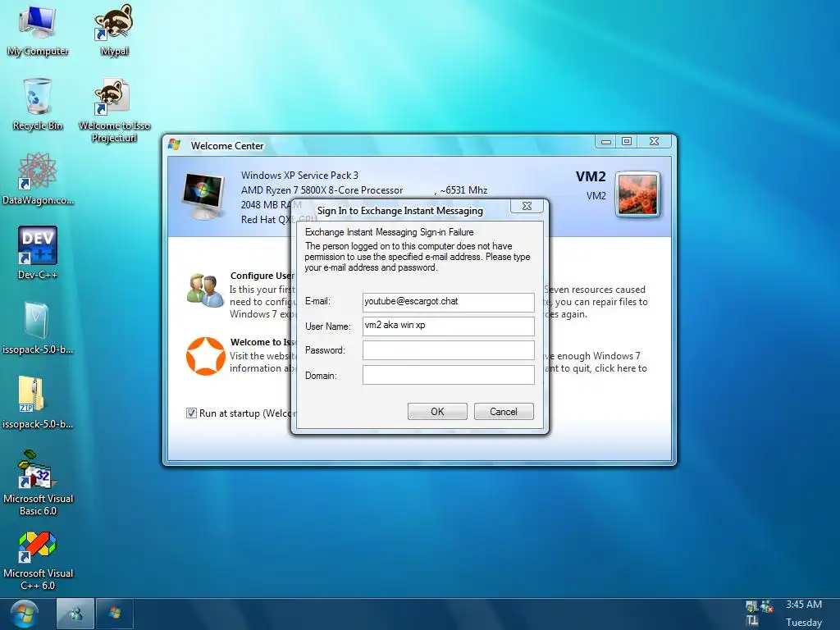Click the orange star Welcome to Isso icon
Image resolution: width=840 pixels, height=630 pixels.
pyautogui.click(x=206, y=356)
